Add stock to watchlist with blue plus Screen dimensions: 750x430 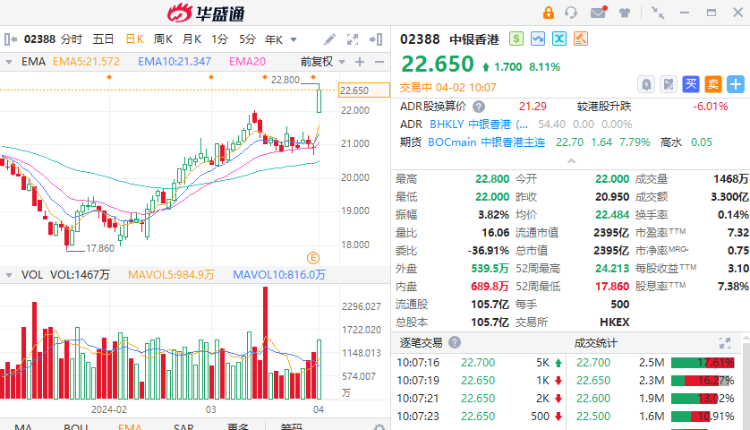pos(736,85)
